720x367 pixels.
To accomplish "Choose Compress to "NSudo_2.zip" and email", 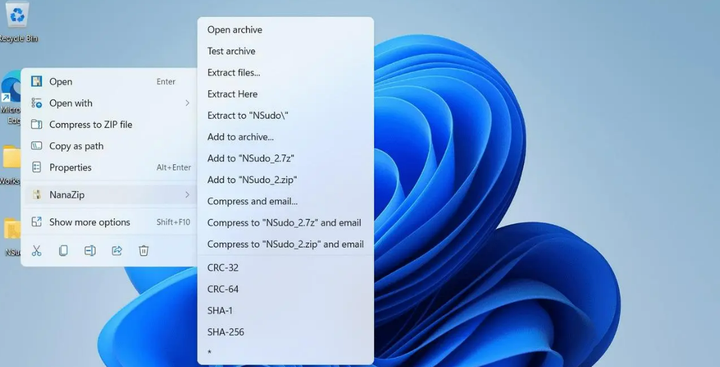I will (285, 244).
